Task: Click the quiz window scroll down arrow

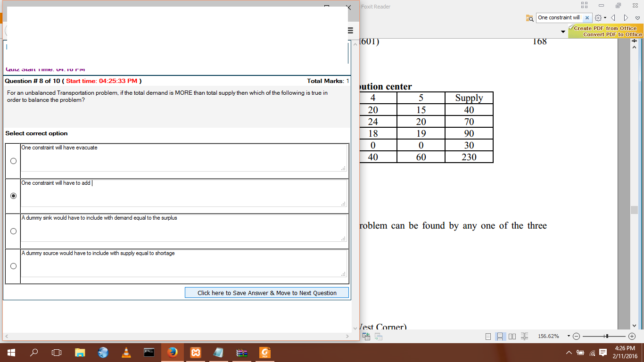Action: tap(355, 328)
